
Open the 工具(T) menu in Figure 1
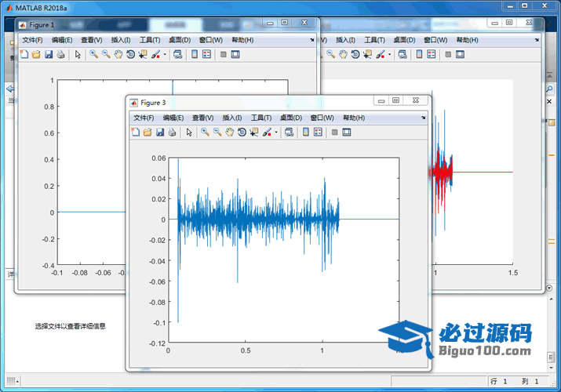(149, 40)
